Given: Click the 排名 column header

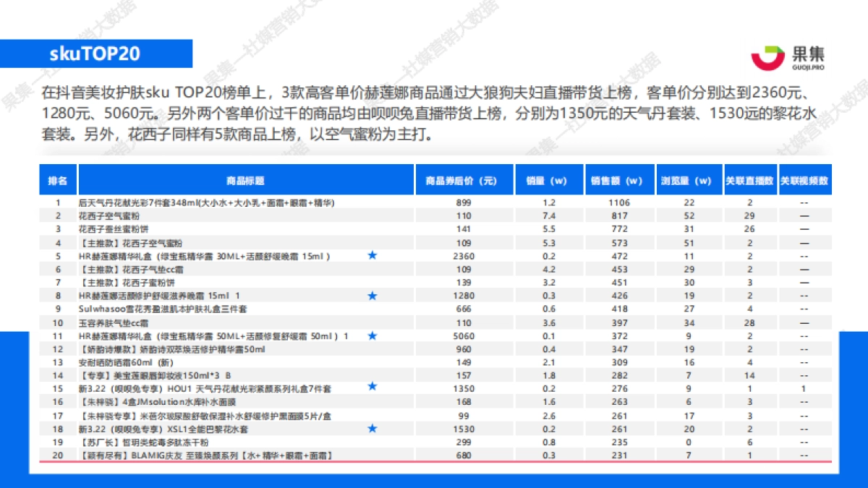Looking at the screenshot, I should [x=58, y=179].
